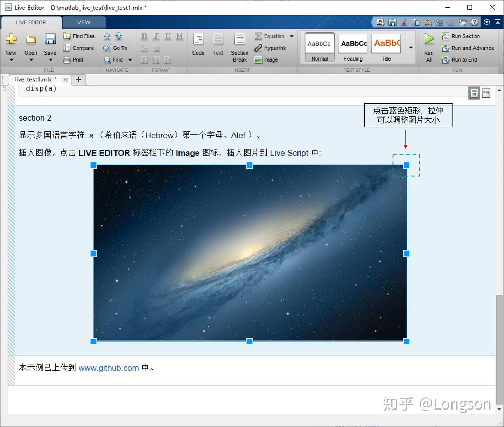Viewport: 504px width, 427px height.
Task: Apply the Title text style
Action: (x=386, y=47)
